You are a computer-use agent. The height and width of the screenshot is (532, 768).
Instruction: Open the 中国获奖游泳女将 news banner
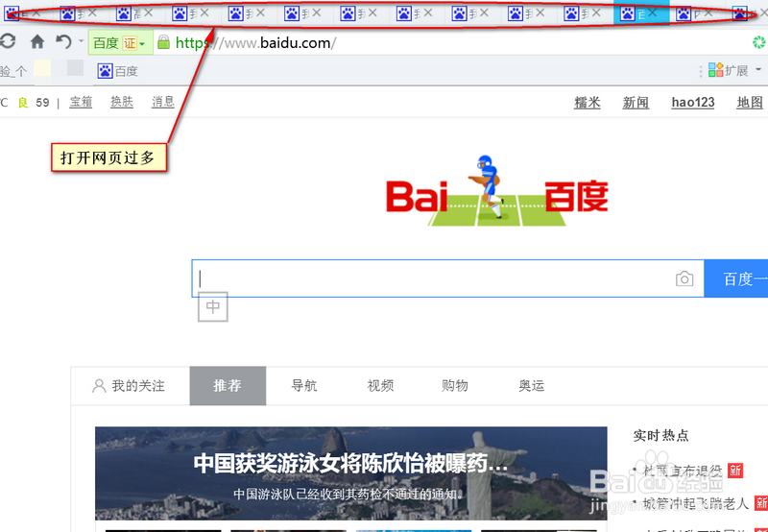click(x=350, y=473)
